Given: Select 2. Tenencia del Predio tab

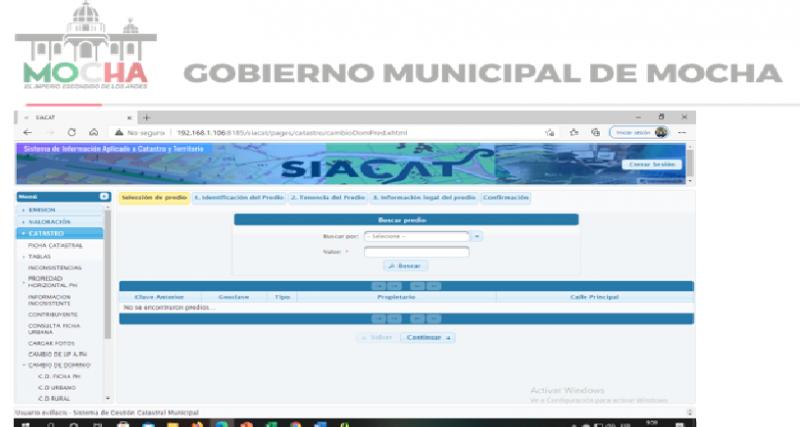Looking at the screenshot, I should pos(328,197).
